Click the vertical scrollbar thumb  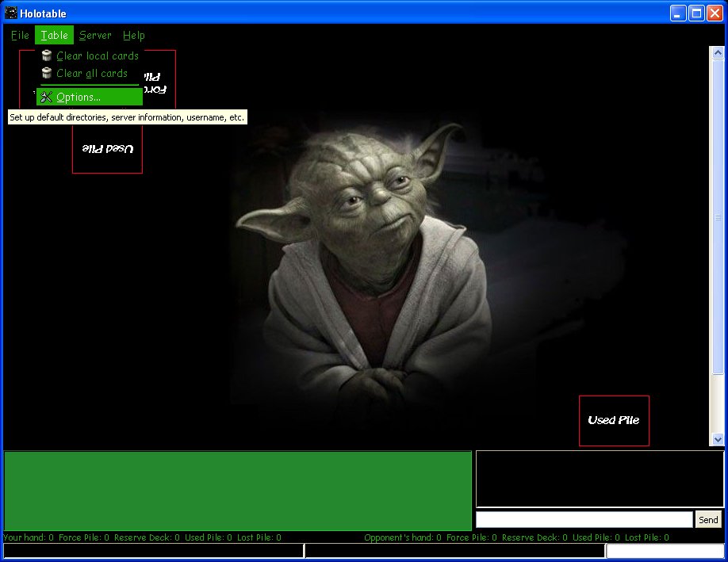[x=718, y=216]
